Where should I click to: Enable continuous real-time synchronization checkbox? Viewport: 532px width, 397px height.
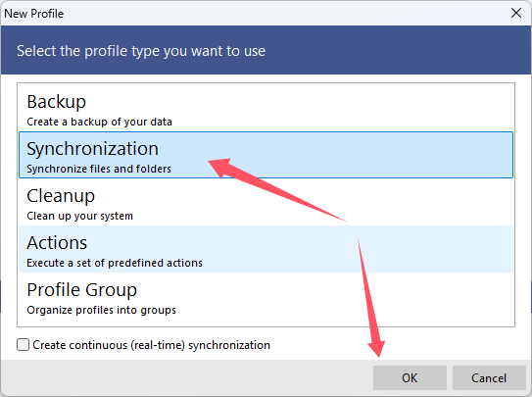click(24, 345)
